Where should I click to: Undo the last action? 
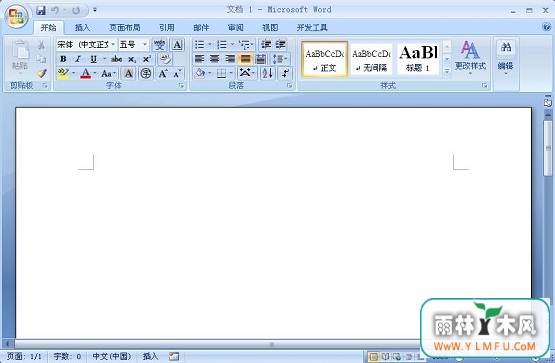[55, 10]
